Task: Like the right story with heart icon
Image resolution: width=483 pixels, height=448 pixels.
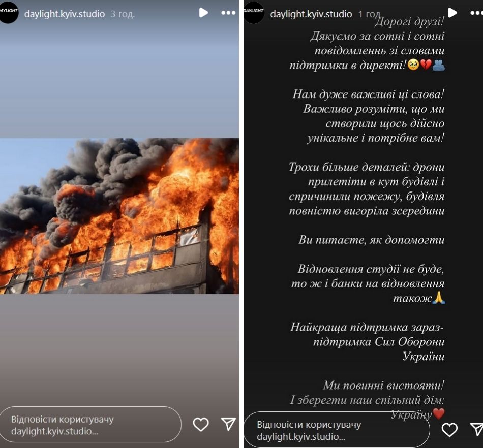Action: click(449, 430)
